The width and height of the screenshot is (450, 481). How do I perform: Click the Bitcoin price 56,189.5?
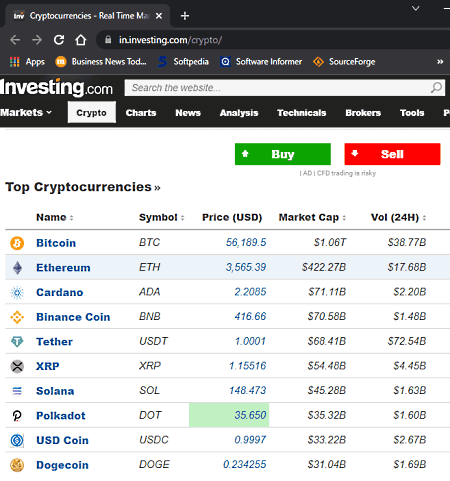click(246, 242)
